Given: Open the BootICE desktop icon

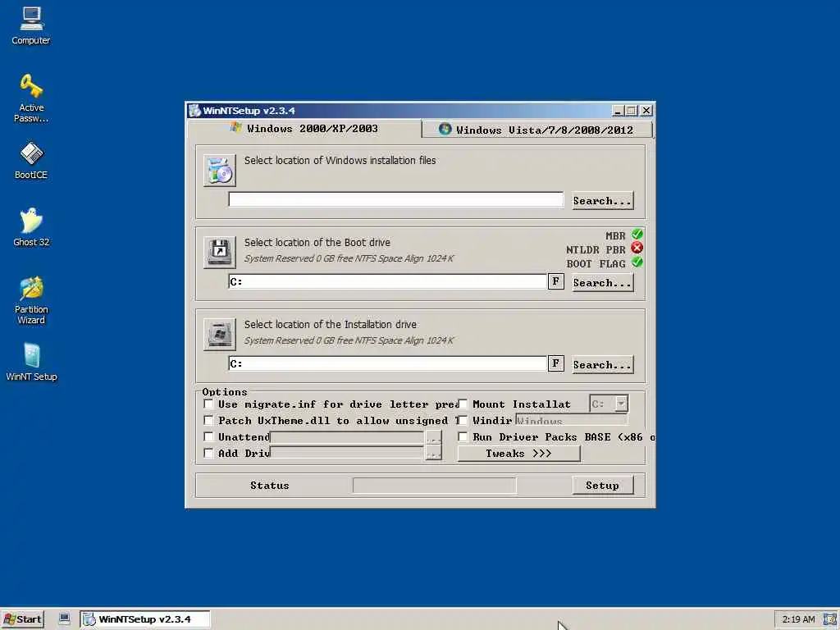Looking at the screenshot, I should coord(31,160).
